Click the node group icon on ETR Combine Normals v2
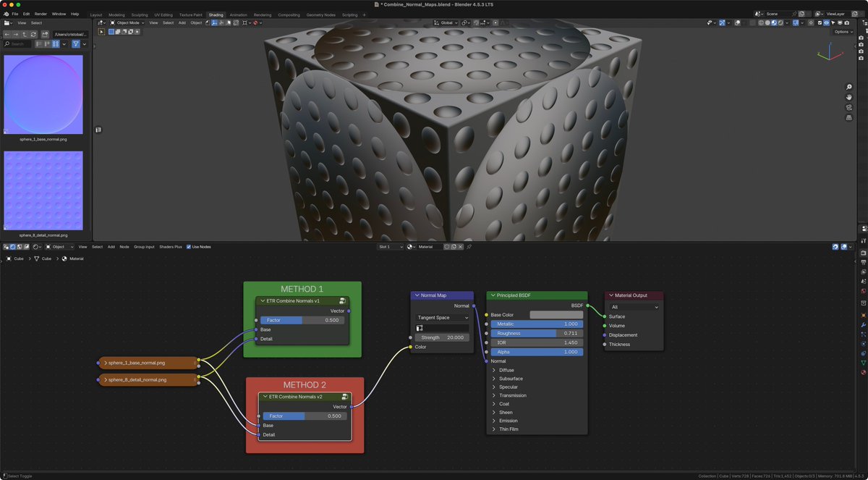Image resolution: width=868 pixels, height=480 pixels. (x=345, y=397)
